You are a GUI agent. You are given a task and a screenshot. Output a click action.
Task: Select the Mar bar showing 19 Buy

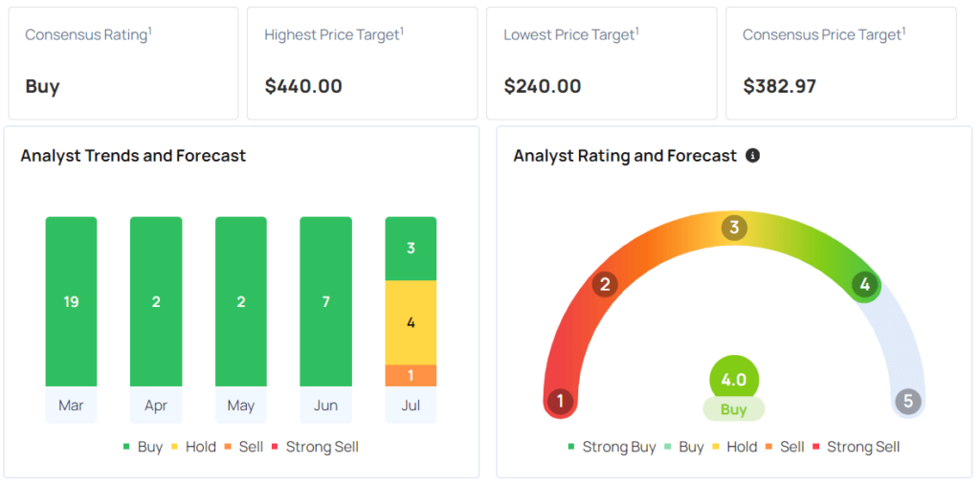pyautogui.click(x=71, y=301)
